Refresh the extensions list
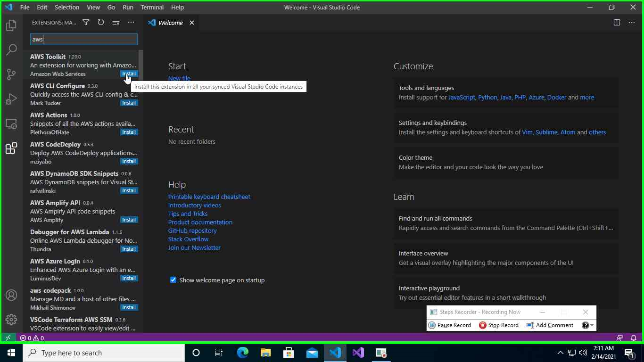The height and width of the screenshot is (362, 644). (101, 23)
